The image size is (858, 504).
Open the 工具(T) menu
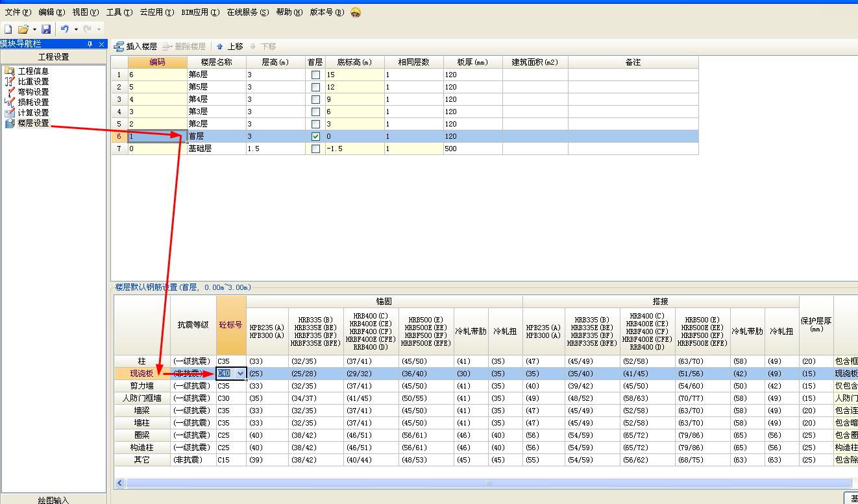coord(119,12)
